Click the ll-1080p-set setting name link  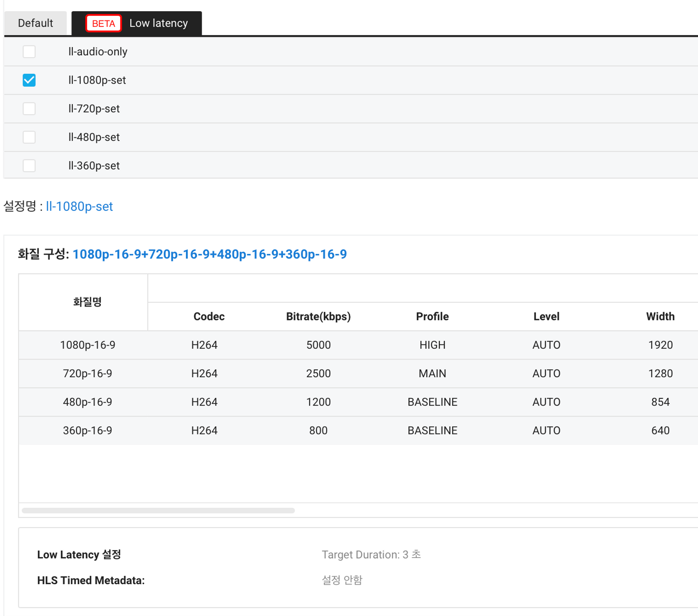79,206
